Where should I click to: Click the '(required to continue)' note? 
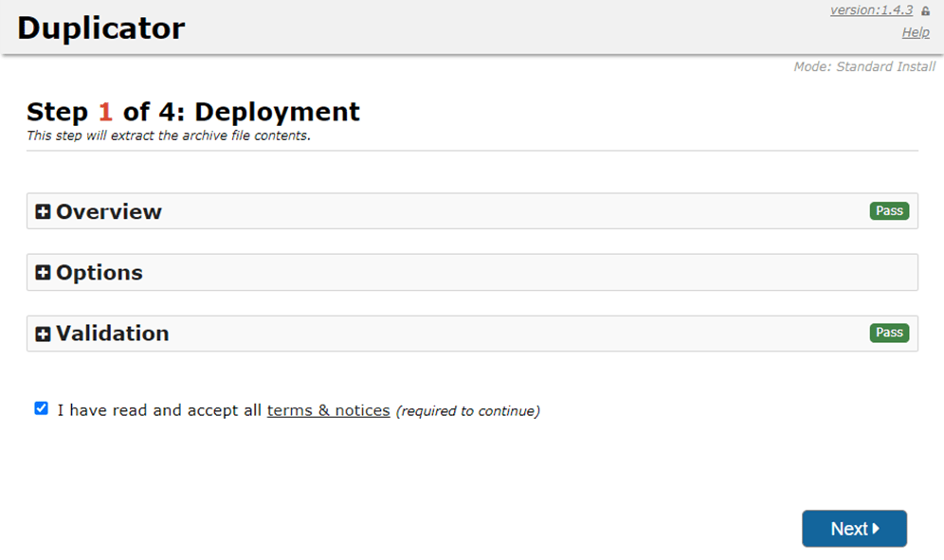tap(468, 410)
